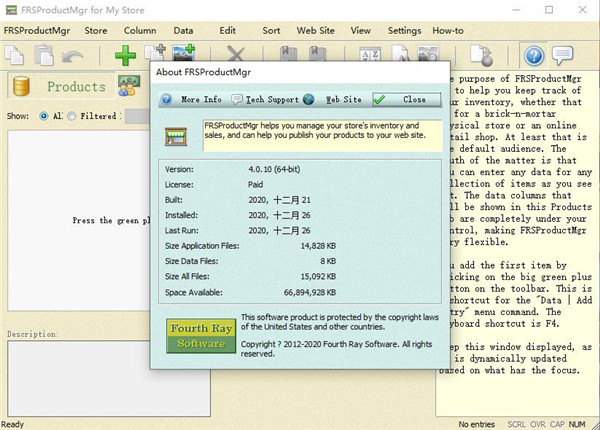Click the undo arrow toolbar icon
This screenshot has width=600, height=430.
click(74, 55)
